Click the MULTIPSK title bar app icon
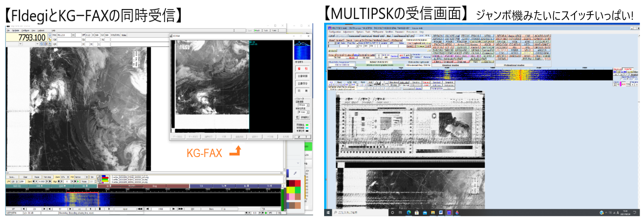 [x=330, y=28]
